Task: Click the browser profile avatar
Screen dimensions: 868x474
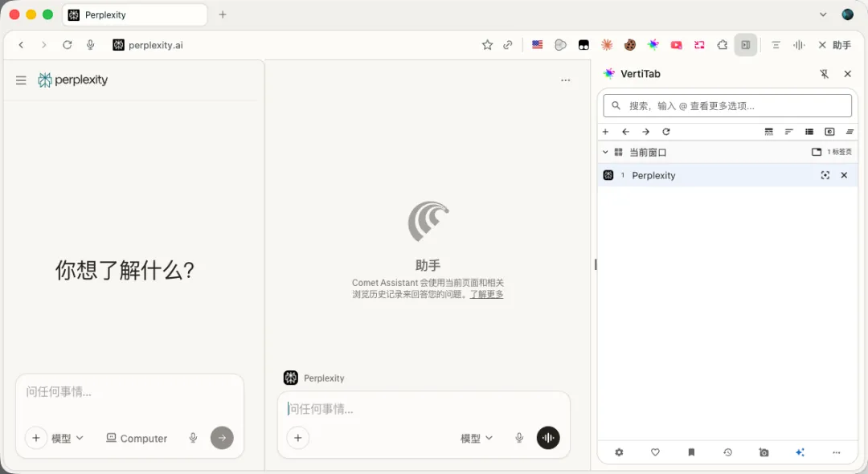Action: coord(848,14)
